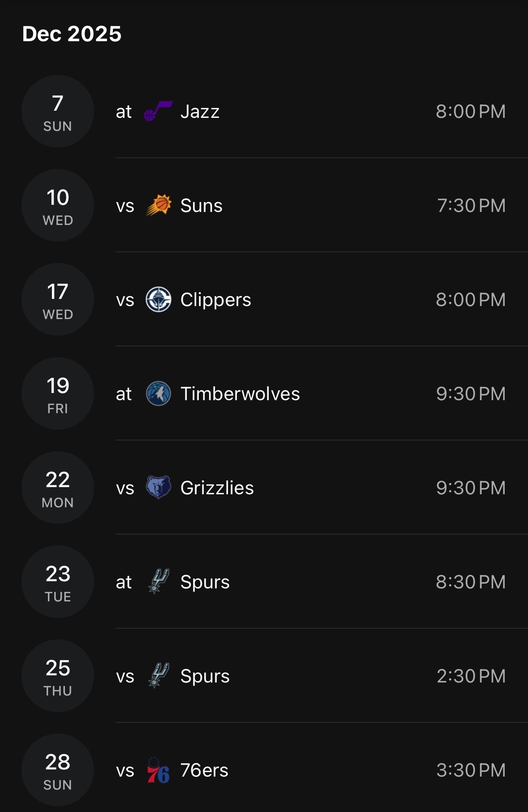528x812 pixels.
Task: Tap the Spurs logo on Dec 23 game
Action: (x=158, y=582)
